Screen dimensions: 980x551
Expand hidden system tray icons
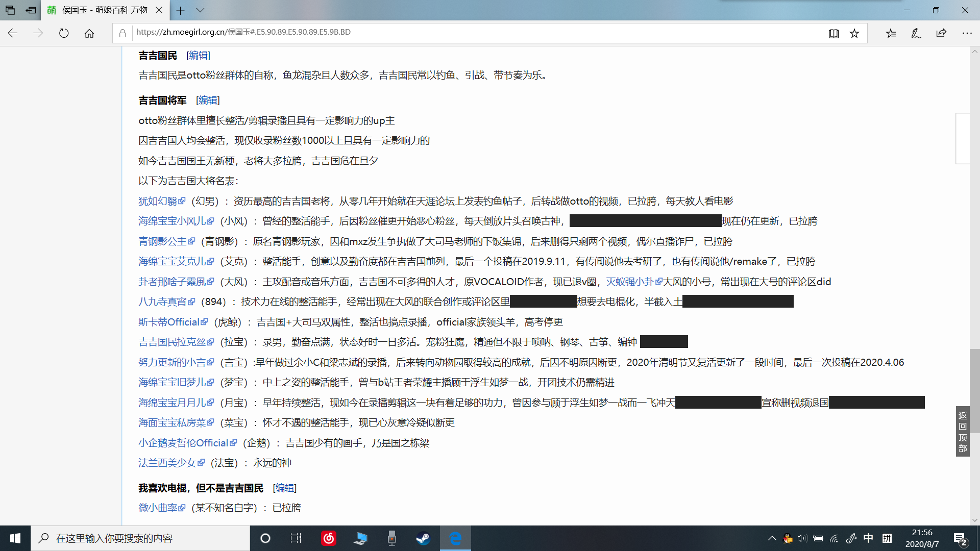(x=772, y=538)
